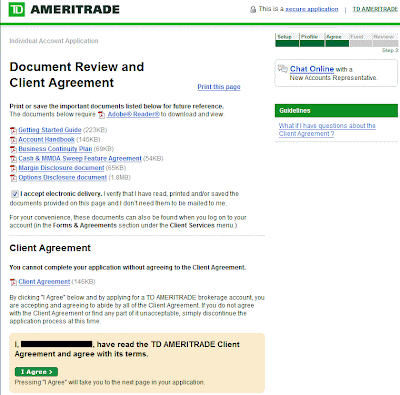Open the Account Handbook document
The width and height of the screenshot is (400, 395).
click(x=46, y=139)
